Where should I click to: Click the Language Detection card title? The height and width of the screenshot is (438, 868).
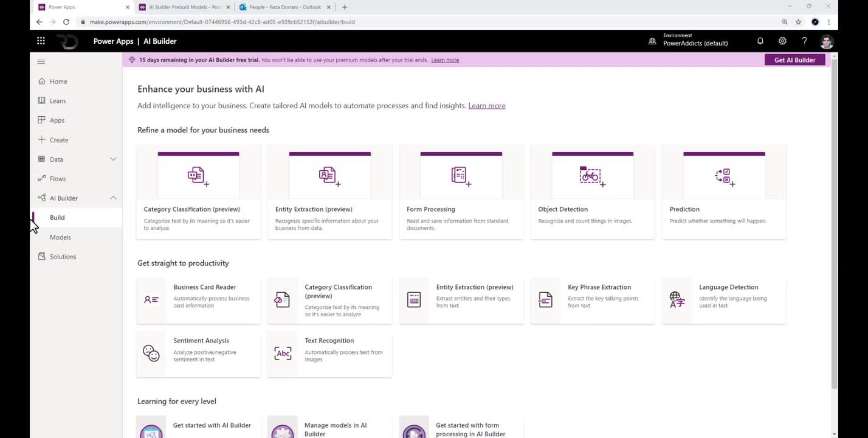pyautogui.click(x=728, y=287)
